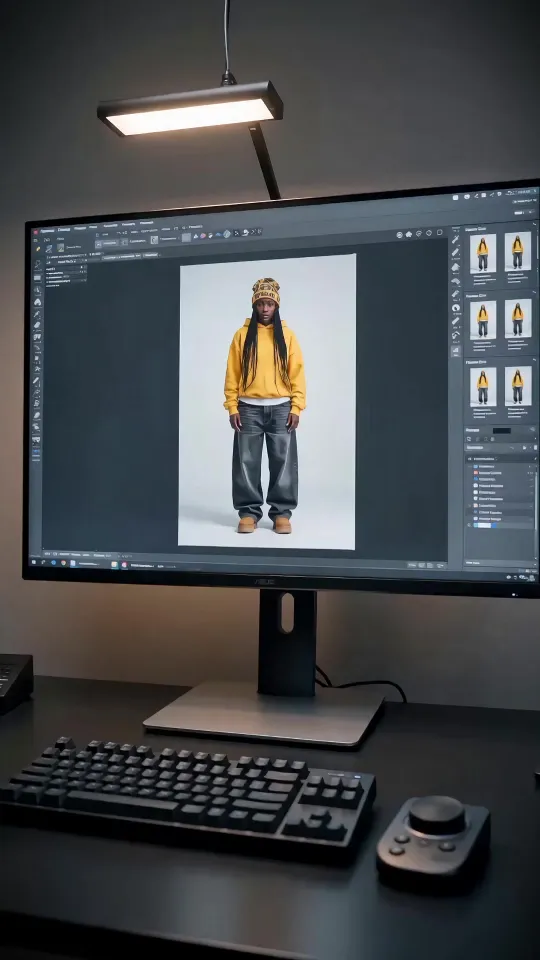Viewport: 540px width, 960px height.
Task: Click the rounded-square icon ending the row above canvas
Action: coord(440,232)
